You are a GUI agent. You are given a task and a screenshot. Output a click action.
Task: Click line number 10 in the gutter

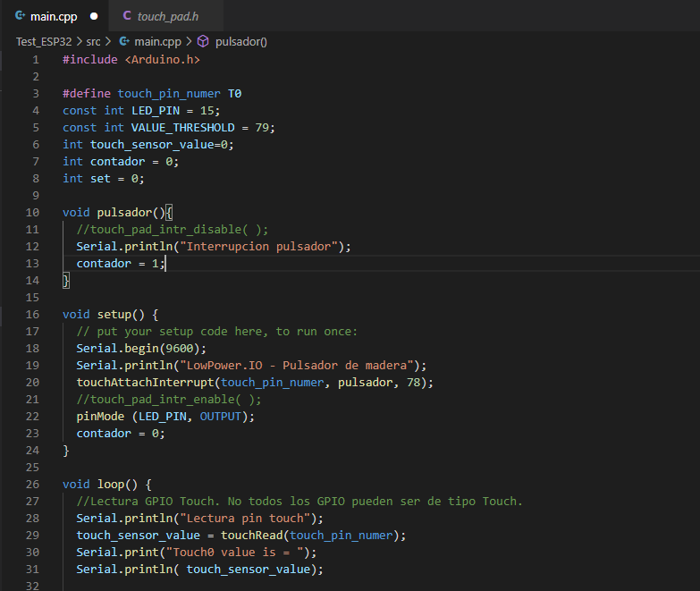(x=32, y=213)
